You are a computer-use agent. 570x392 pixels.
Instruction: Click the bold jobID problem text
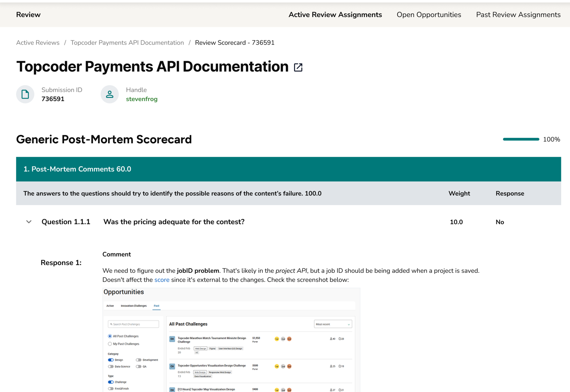198,271
